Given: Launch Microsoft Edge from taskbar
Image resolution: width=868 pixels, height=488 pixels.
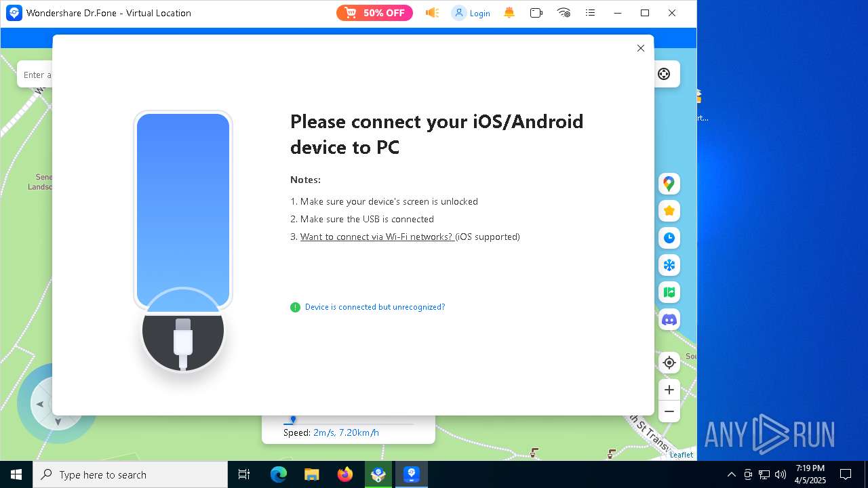Looking at the screenshot, I should pyautogui.click(x=279, y=474).
